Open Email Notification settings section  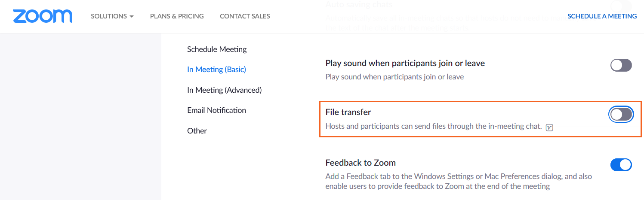click(x=216, y=110)
